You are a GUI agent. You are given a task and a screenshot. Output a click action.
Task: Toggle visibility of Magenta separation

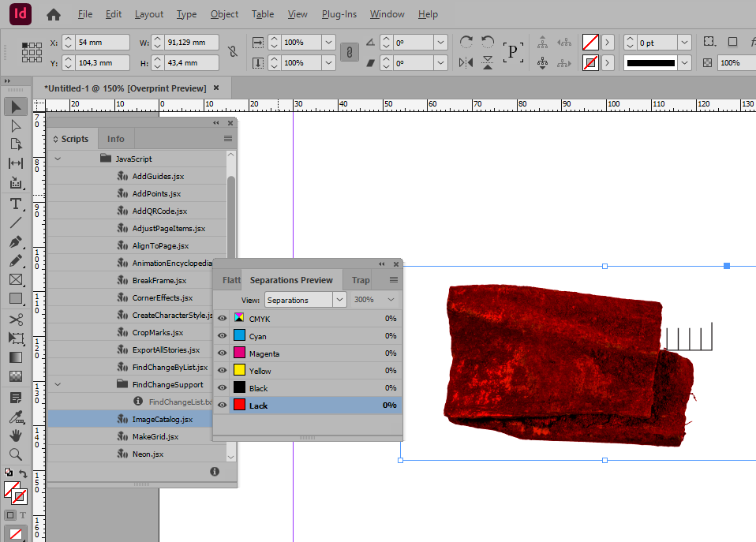pos(222,353)
